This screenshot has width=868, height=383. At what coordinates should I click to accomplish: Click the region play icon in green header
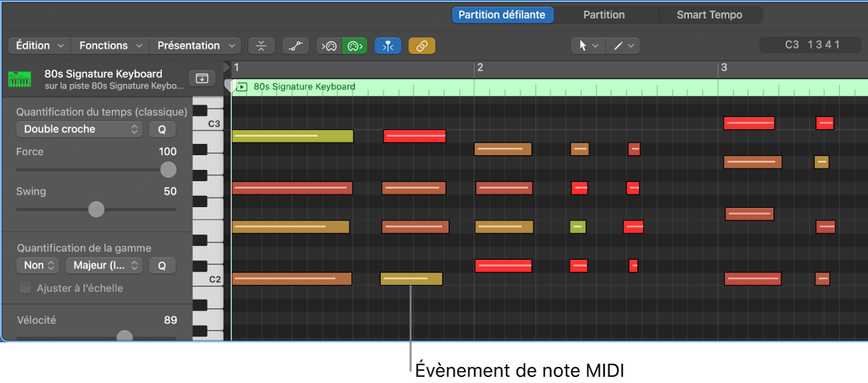242,87
